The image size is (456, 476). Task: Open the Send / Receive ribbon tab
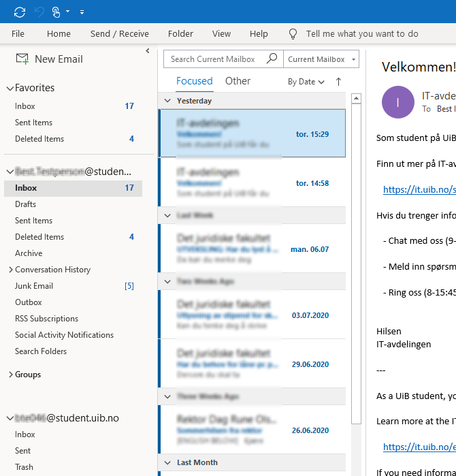119,33
